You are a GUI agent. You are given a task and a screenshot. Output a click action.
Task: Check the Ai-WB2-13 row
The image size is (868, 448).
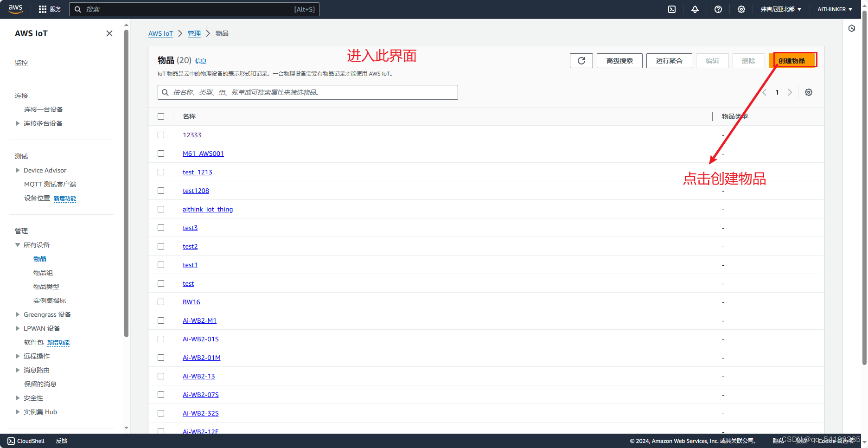(x=161, y=376)
